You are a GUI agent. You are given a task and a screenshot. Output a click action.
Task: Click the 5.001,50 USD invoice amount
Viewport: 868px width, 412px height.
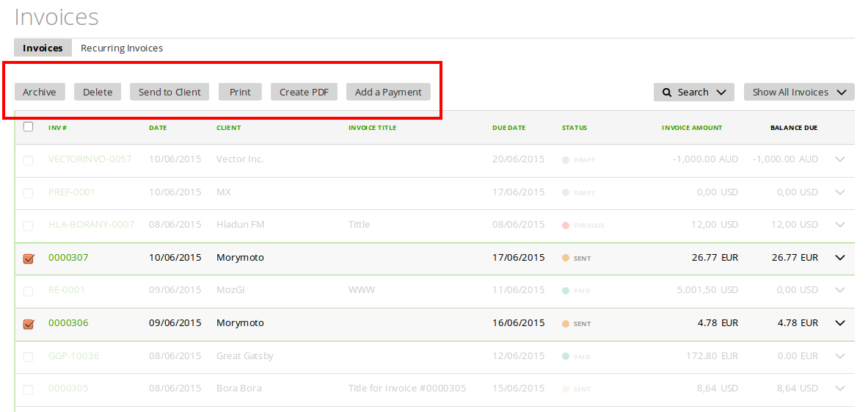coord(707,289)
